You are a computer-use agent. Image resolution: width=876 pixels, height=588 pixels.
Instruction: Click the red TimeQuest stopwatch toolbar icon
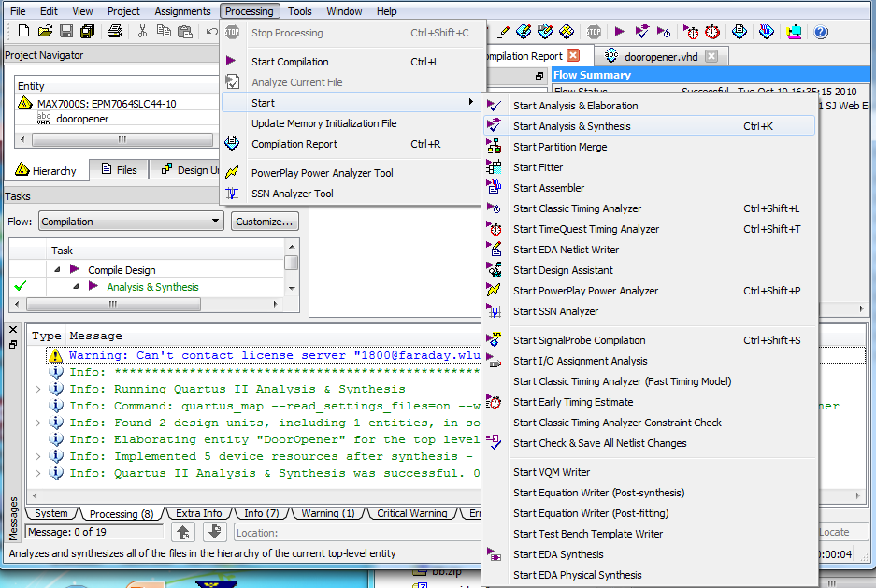[x=712, y=32]
